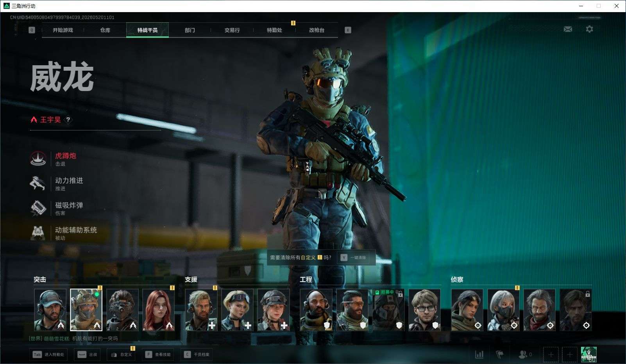Select the silver-haired recon operator with black mask

pos(503,310)
